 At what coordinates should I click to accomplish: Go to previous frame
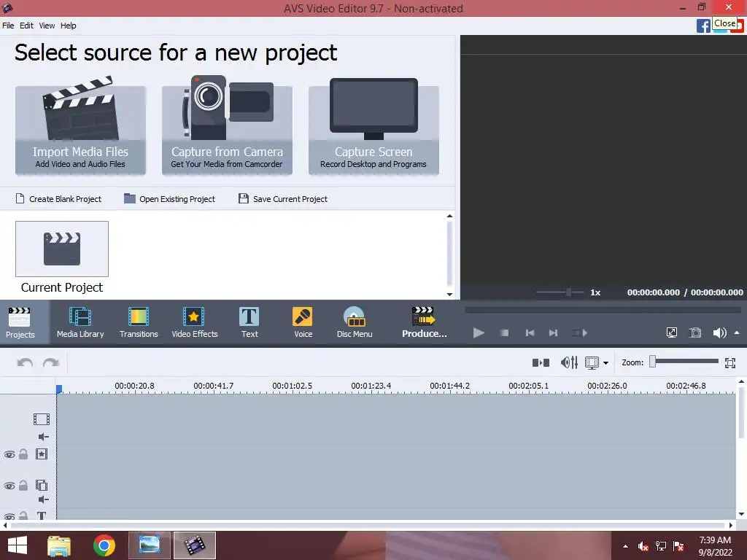coord(530,332)
